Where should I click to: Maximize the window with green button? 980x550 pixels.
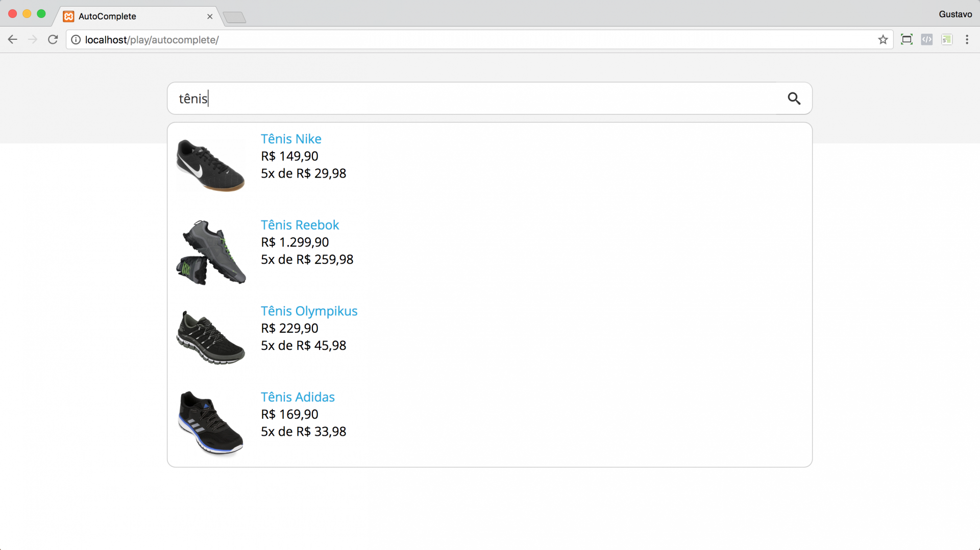coord(41,14)
